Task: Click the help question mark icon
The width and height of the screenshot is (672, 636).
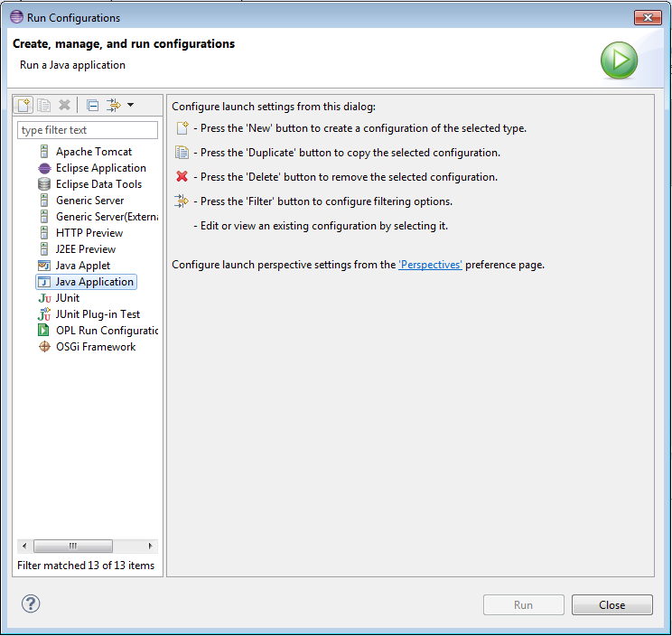Action: (31, 603)
